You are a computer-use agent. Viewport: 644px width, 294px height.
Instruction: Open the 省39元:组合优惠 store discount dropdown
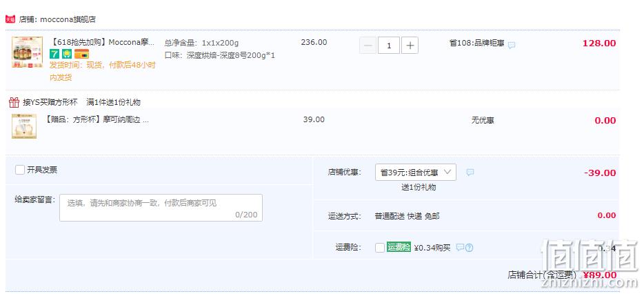pos(416,173)
